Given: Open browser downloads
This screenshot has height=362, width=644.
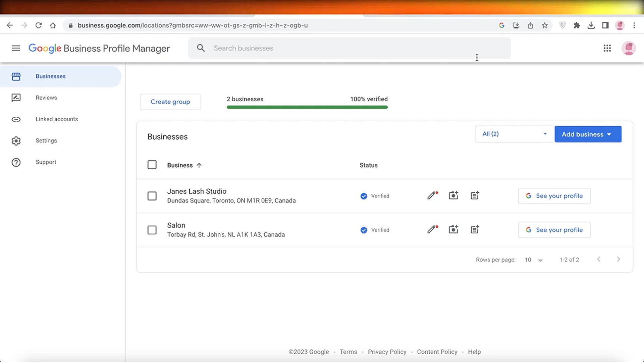Looking at the screenshot, I should click(x=591, y=25).
